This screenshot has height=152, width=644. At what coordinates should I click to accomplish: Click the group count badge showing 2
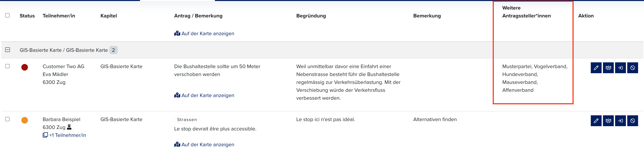(114, 50)
